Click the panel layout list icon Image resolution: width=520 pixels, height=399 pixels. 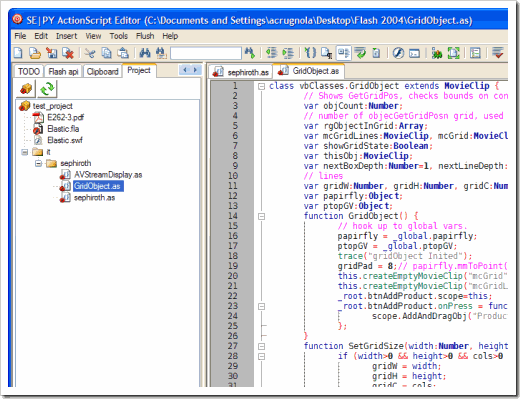(x=475, y=53)
